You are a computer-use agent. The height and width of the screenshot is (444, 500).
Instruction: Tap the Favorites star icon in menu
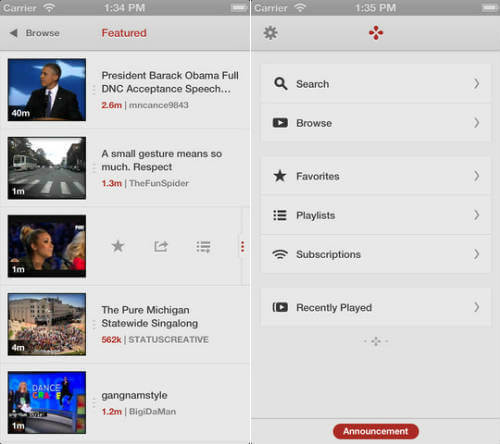coord(280,176)
